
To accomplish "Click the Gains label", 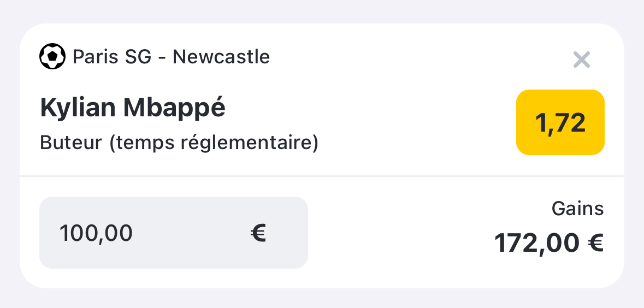I will click(x=577, y=209).
